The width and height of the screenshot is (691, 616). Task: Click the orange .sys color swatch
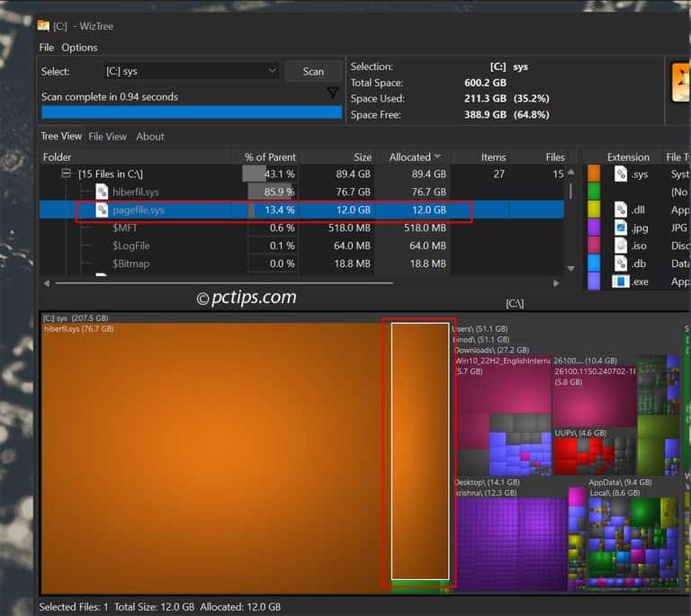click(594, 174)
